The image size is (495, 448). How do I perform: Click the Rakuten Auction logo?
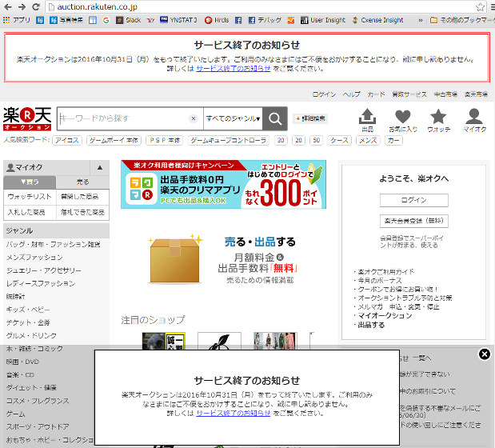[x=26, y=118]
